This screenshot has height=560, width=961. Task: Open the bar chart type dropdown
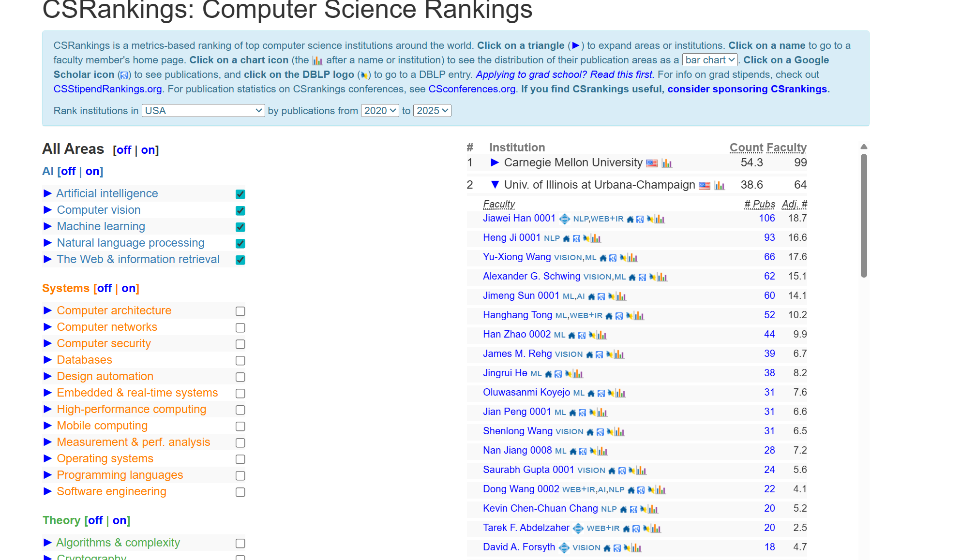click(x=710, y=60)
